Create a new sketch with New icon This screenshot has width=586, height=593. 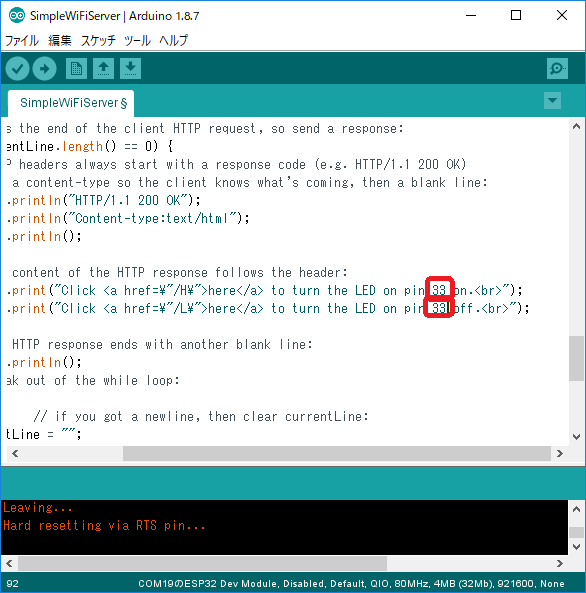point(76,68)
